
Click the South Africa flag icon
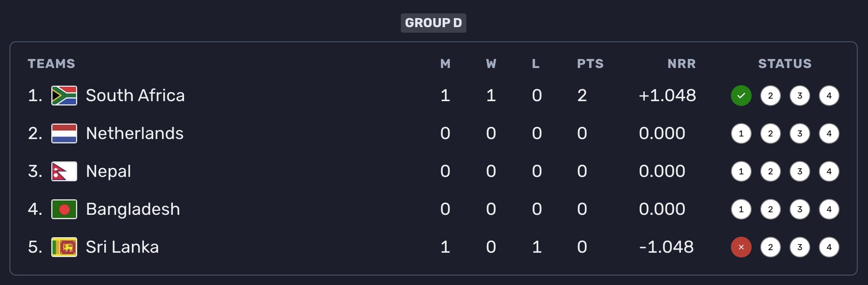click(64, 96)
